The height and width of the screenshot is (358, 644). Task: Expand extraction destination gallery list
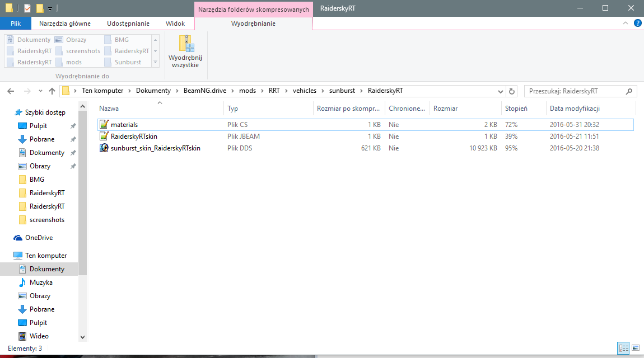[155, 62]
